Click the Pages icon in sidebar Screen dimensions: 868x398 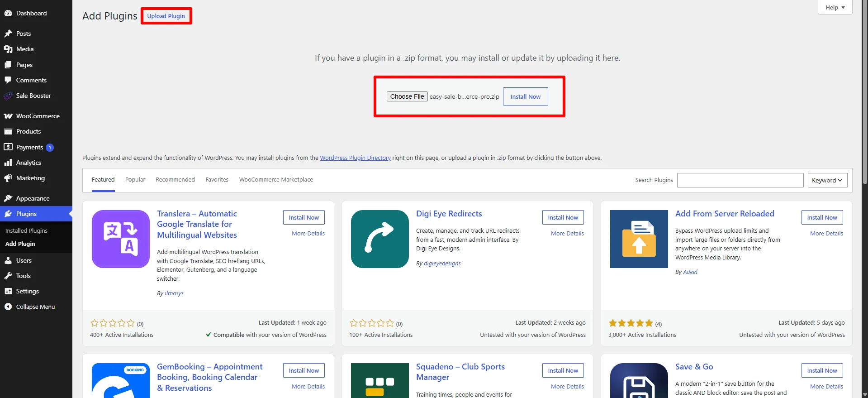8,65
